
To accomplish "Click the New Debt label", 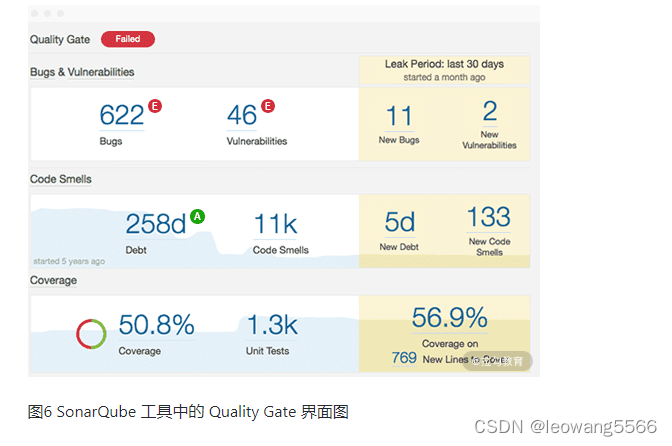I will point(399,247).
